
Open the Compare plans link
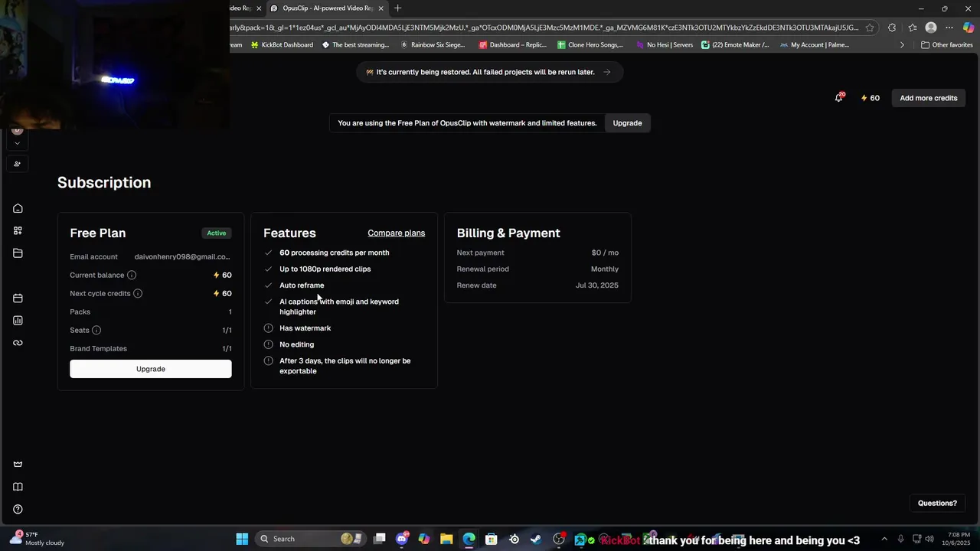tap(396, 233)
